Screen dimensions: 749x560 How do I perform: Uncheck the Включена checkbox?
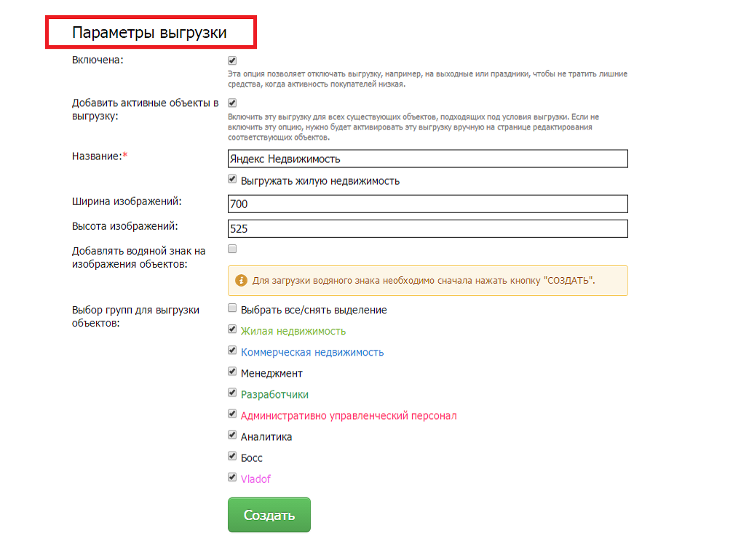point(232,60)
